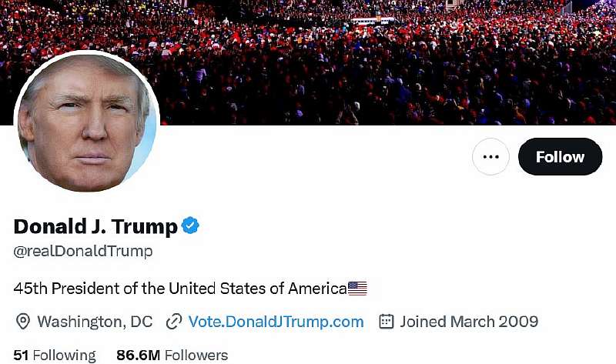Click the @realDonaldTrump handle
The image size is (616, 364).
click(x=83, y=251)
